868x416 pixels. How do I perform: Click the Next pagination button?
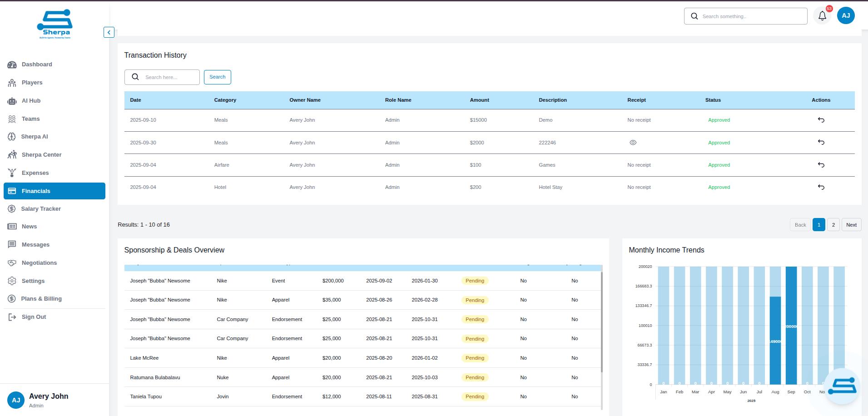click(x=851, y=225)
